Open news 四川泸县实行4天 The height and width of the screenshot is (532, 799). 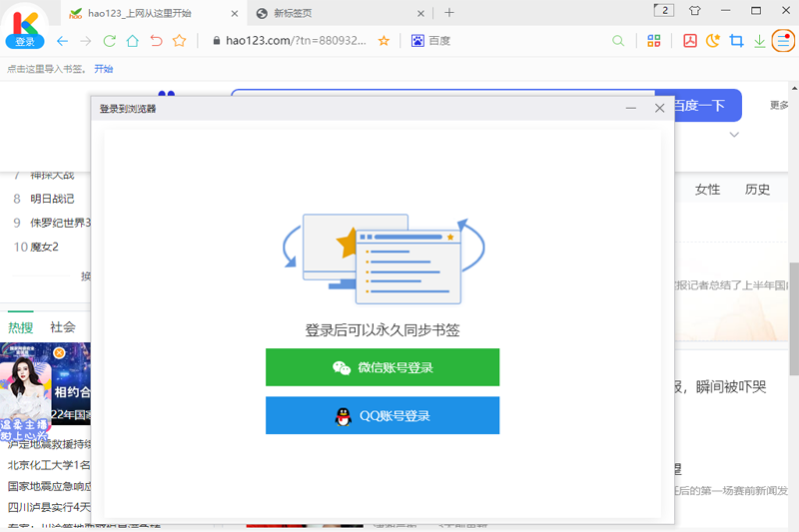coord(49,507)
